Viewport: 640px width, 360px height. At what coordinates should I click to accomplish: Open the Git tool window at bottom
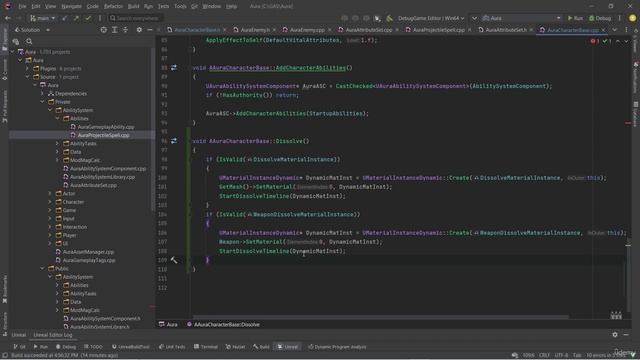[19, 347]
